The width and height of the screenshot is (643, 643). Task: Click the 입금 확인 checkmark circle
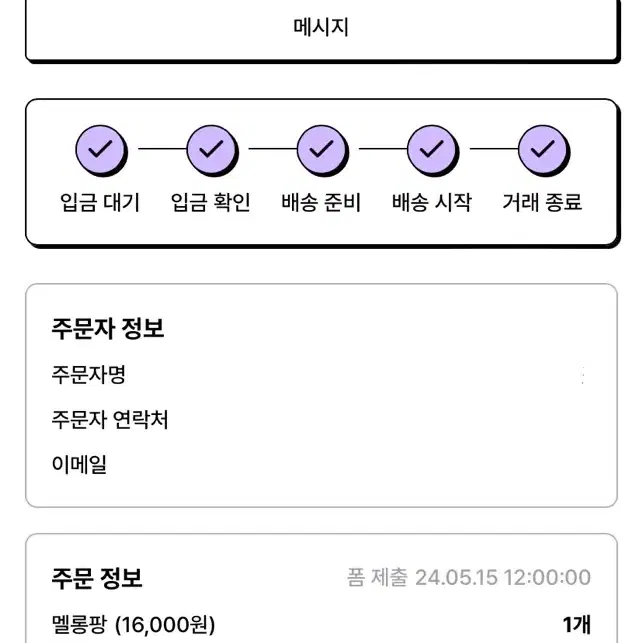click(212, 150)
